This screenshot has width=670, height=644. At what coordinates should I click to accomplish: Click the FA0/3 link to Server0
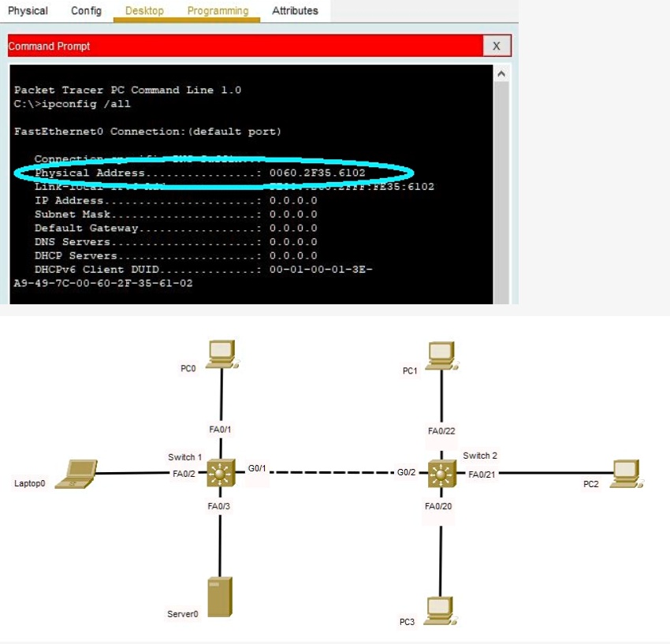(x=221, y=544)
